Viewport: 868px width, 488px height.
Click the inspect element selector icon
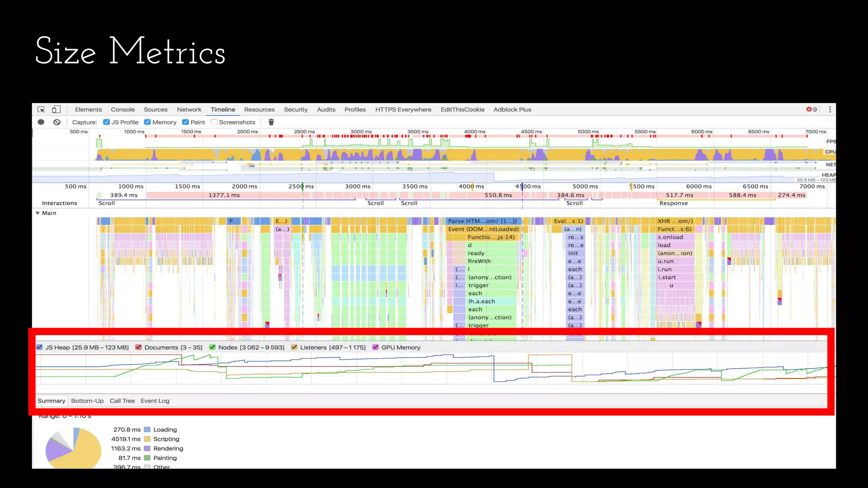pos(41,109)
